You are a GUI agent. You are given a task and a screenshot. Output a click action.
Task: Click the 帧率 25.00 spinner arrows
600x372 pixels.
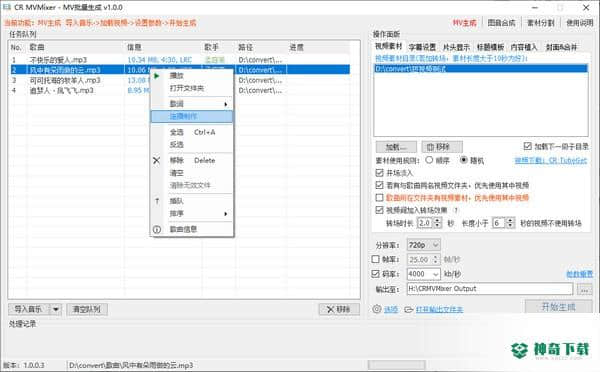tap(435, 259)
